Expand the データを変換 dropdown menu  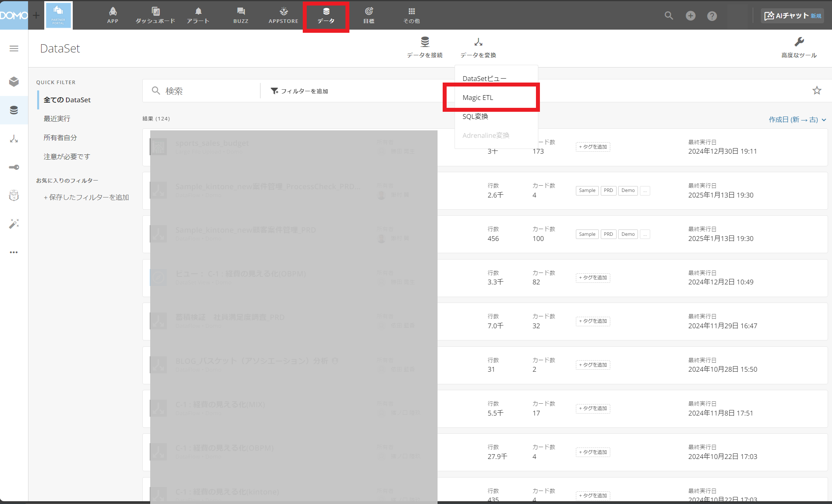point(478,47)
